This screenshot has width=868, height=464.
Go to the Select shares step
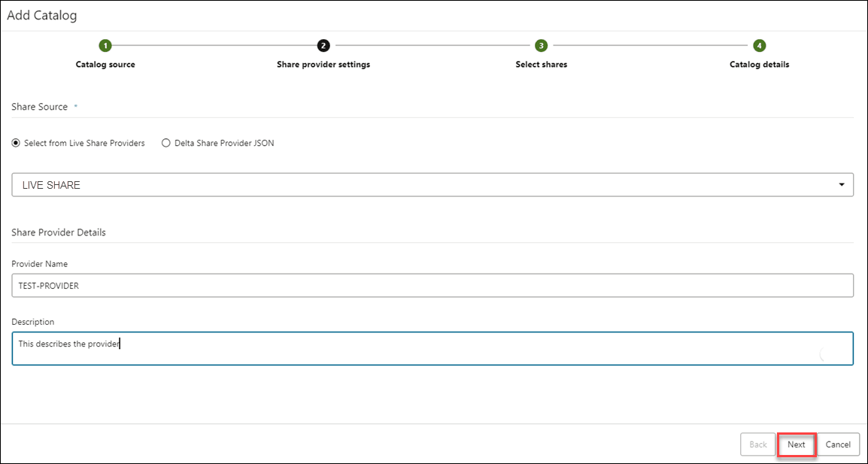(541, 64)
